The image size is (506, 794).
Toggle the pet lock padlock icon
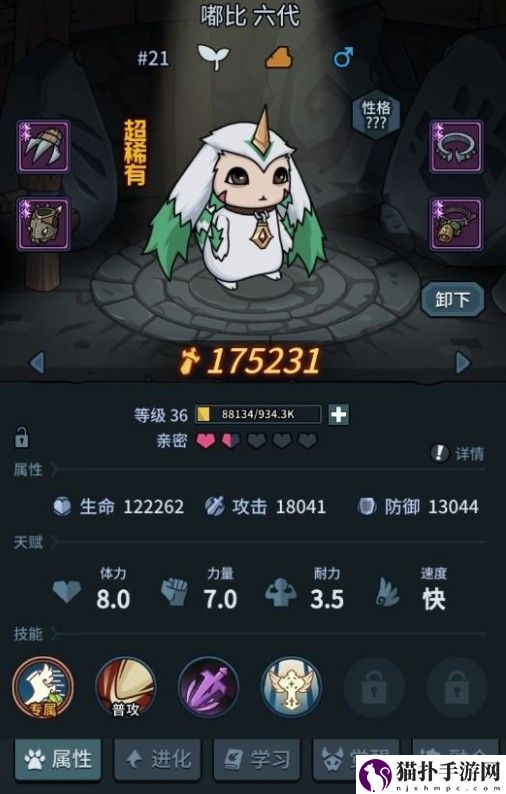click(x=21, y=437)
